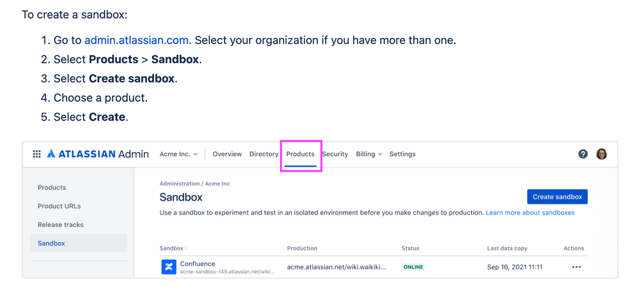Open the Security tab
This screenshot has width=644, height=292.
(335, 154)
